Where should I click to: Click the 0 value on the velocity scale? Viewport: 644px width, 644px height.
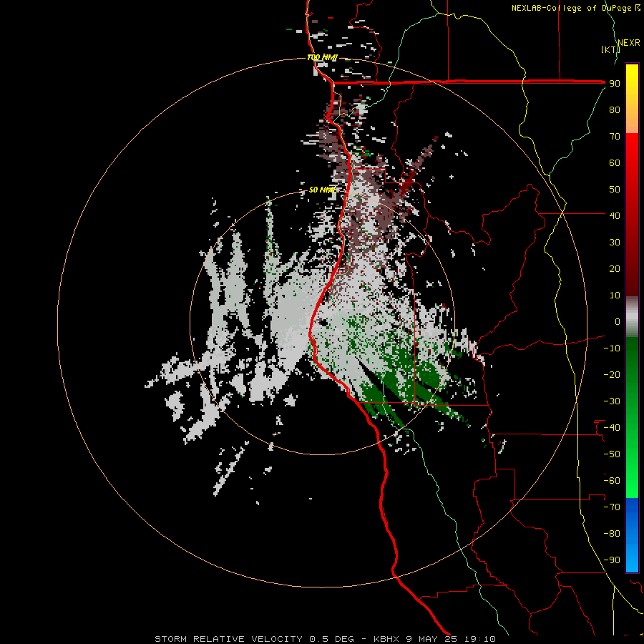(618, 322)
